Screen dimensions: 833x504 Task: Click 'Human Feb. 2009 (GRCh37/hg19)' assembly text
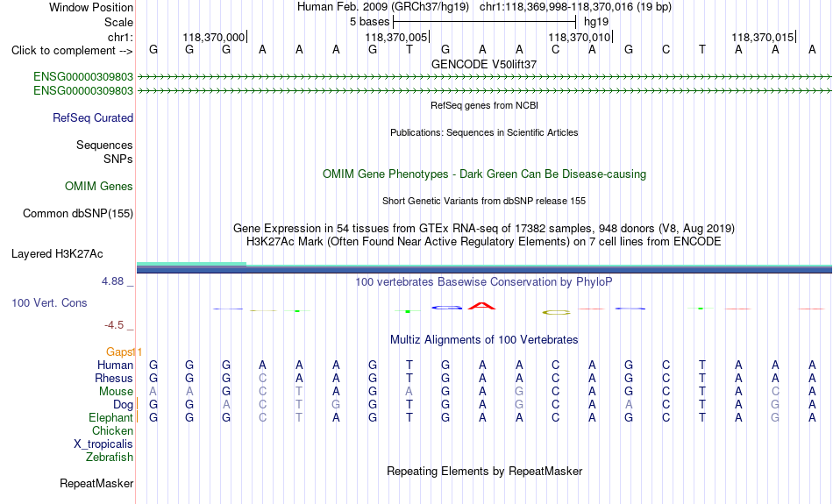383,7
